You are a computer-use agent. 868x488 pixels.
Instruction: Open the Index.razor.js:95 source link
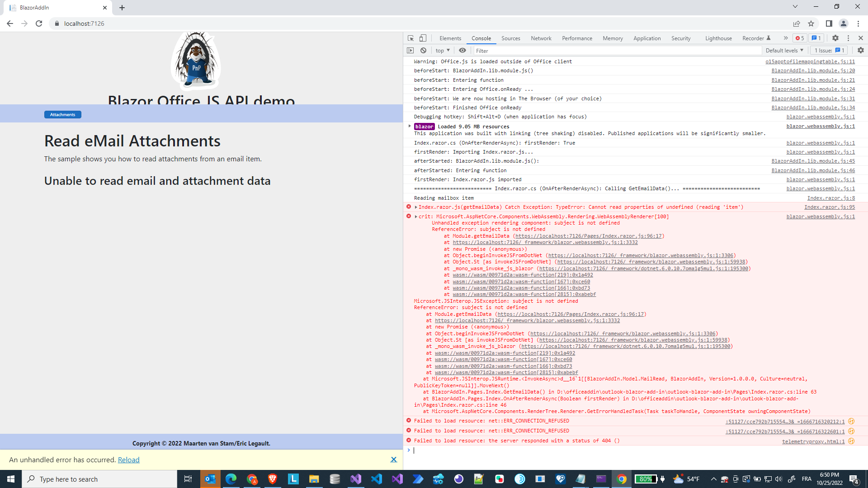[x=830, y=207]
